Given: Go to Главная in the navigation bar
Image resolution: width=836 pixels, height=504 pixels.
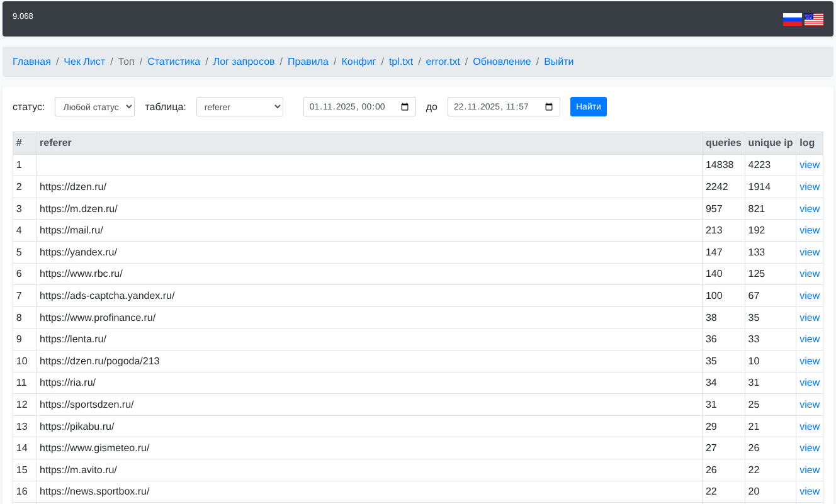Looking at the screenshot, I should (31, 62).
